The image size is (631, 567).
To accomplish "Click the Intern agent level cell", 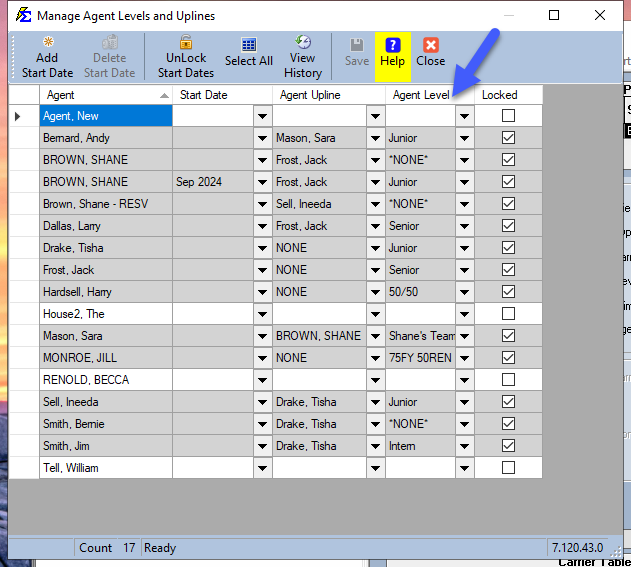I will coord(421,446).
